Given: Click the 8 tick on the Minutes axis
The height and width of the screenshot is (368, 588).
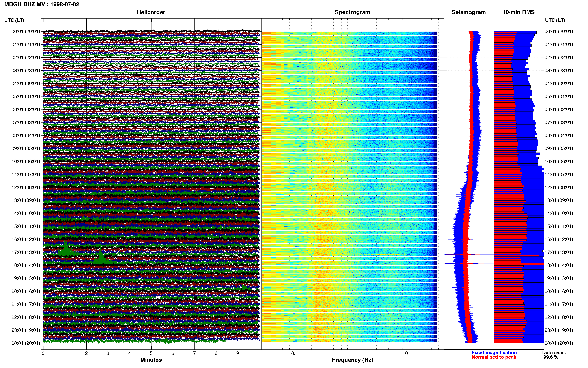Looking at the screenshot, I should click(x=216, y=353).
